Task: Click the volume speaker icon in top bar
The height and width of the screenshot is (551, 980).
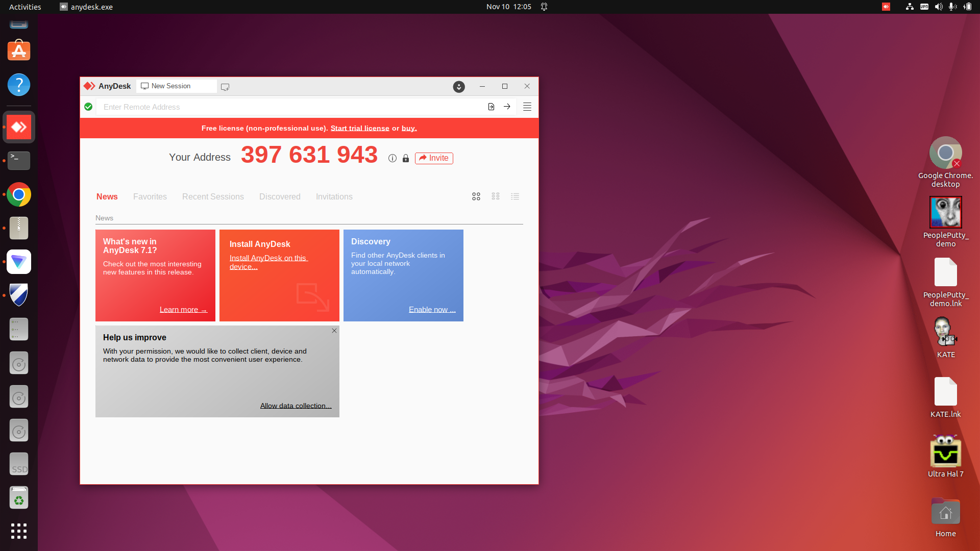Action: (939, 7)
